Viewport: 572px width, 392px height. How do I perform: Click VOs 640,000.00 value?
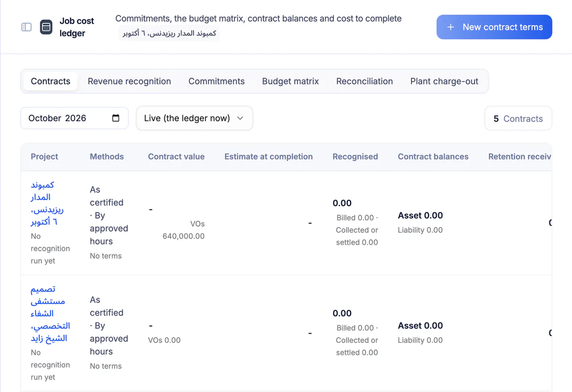(183, 230)
